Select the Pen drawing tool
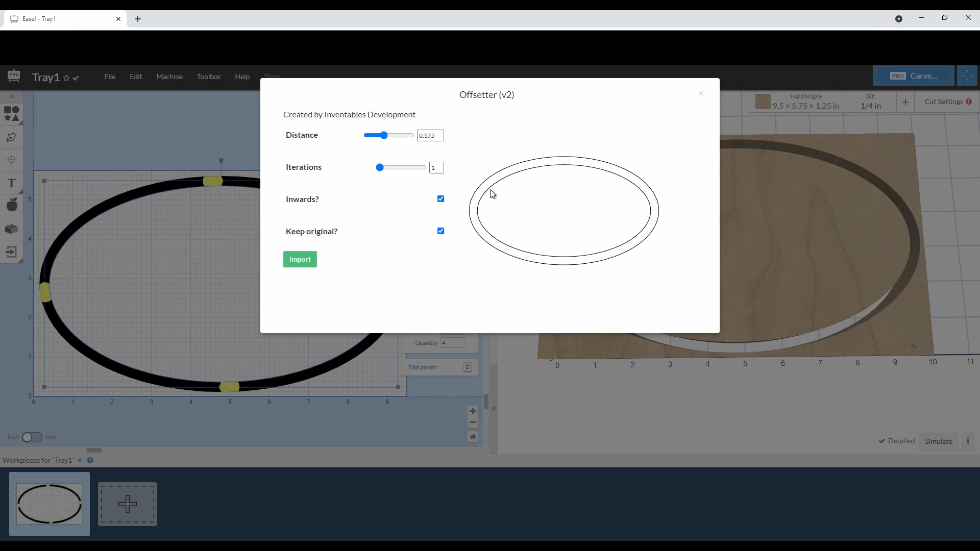The width and height of the screenshot is (980, 551). pyautogui.click(x=11, y=137)
